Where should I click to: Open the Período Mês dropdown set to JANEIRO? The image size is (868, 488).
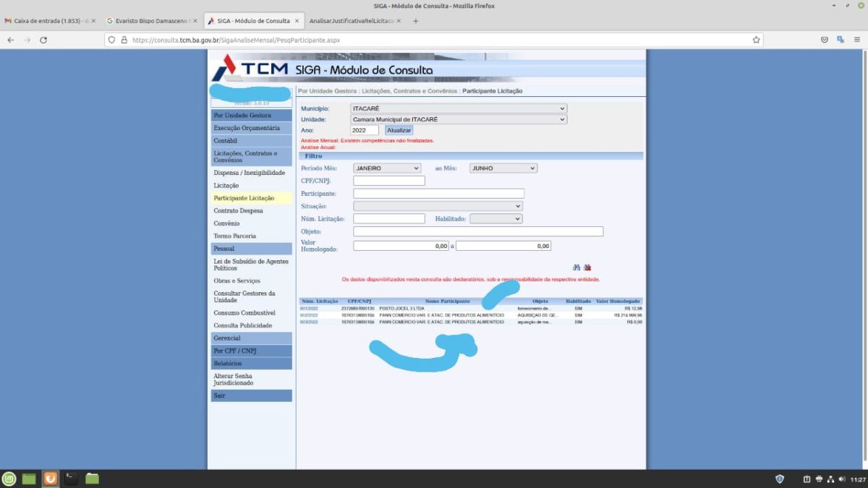387,168
